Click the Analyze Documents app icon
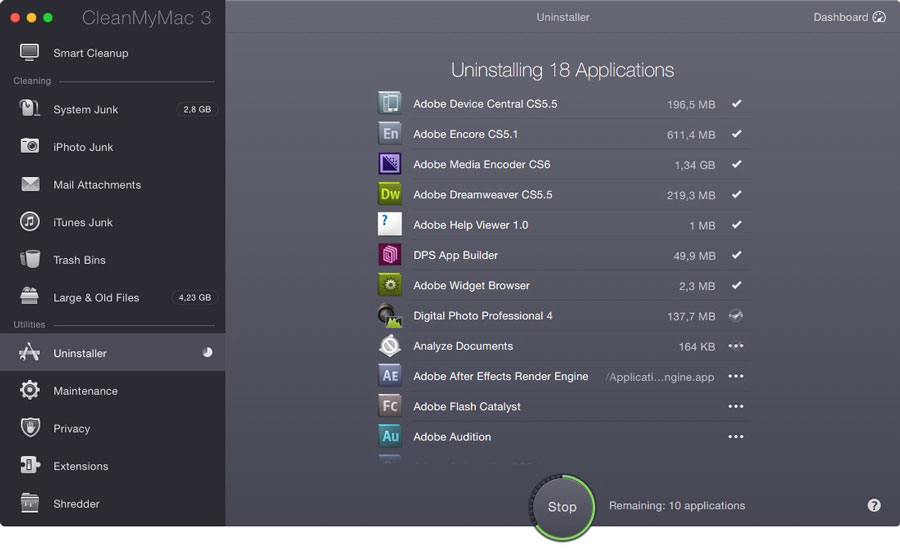900x553 pixels. (x=390, y=346)
